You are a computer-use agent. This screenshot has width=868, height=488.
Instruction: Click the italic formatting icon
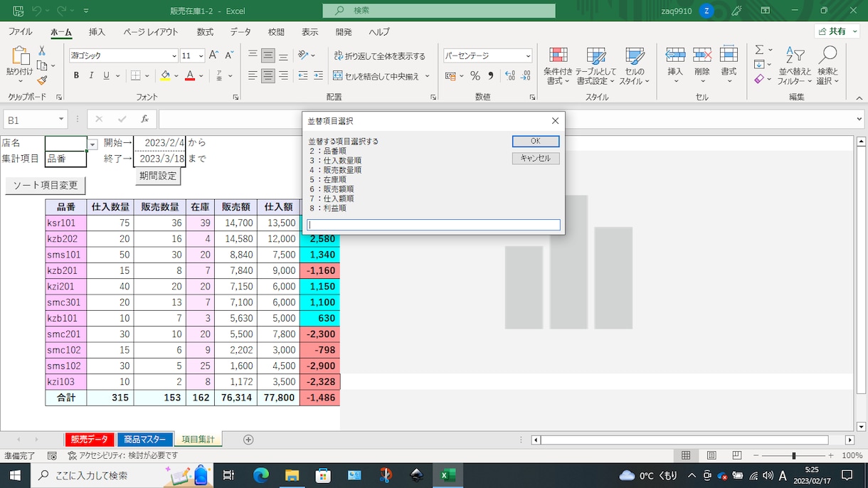[91, 76]
